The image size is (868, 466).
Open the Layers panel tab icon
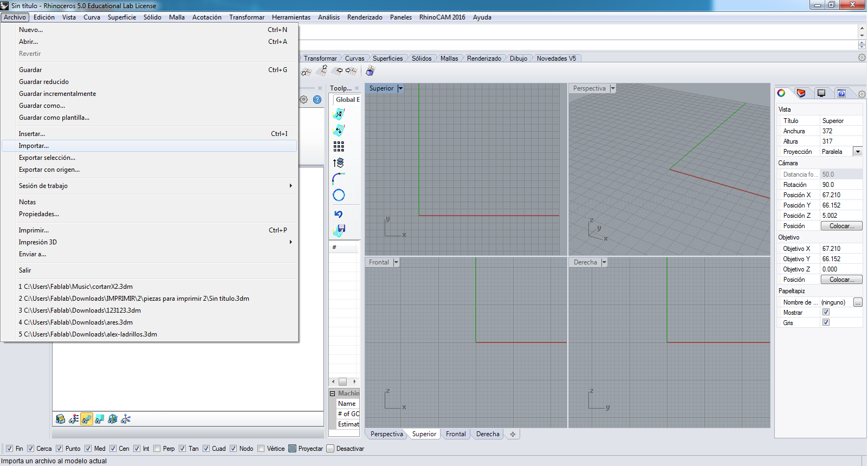click(x=801, y=93)
